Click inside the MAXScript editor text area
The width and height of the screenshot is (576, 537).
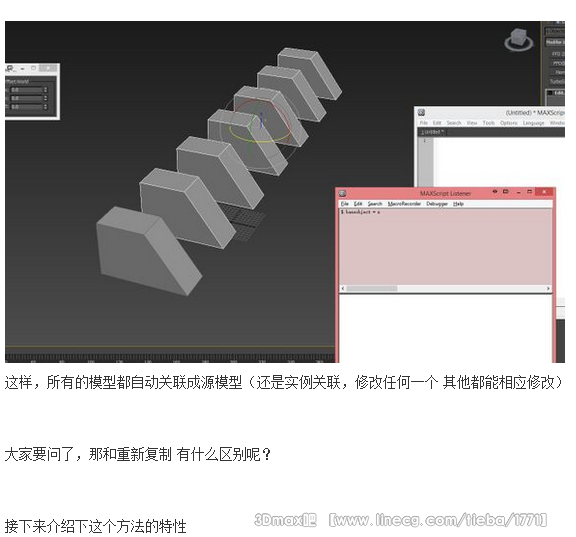pos(499,162)
